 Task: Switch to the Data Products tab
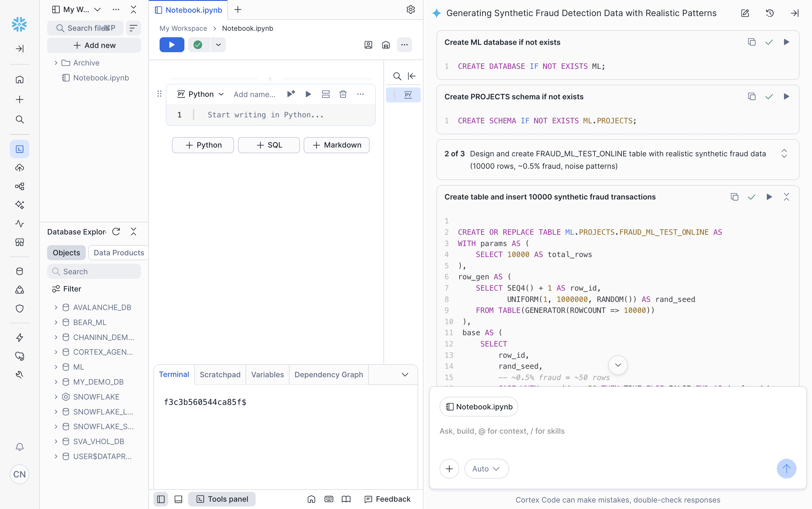tap(118, 253)
